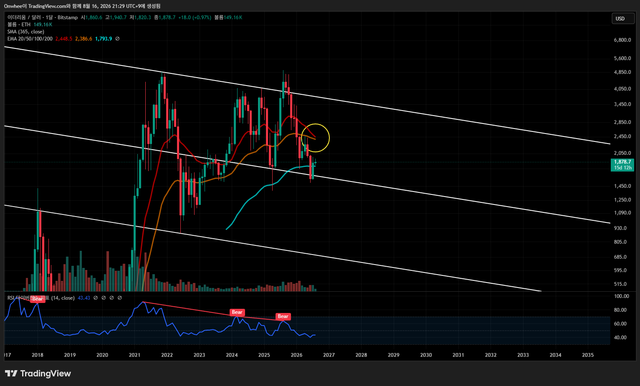Click the cyan EMA value 1,793.9
Image resolution: width=640 pixels, height=386 pixels.
[103, 39]
